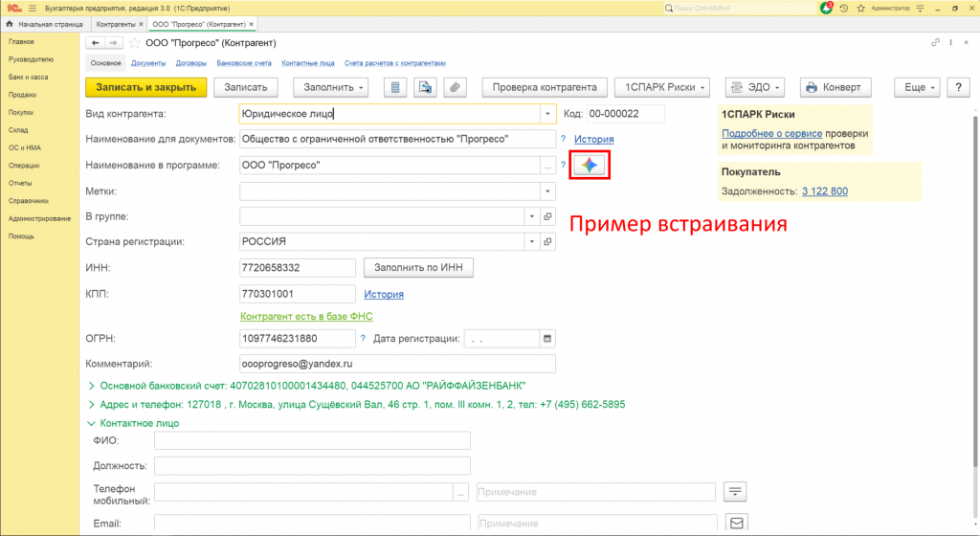Go forward with the right arrow button
Viewport: 980px width, 536px height.
click(x=113, y=42)
